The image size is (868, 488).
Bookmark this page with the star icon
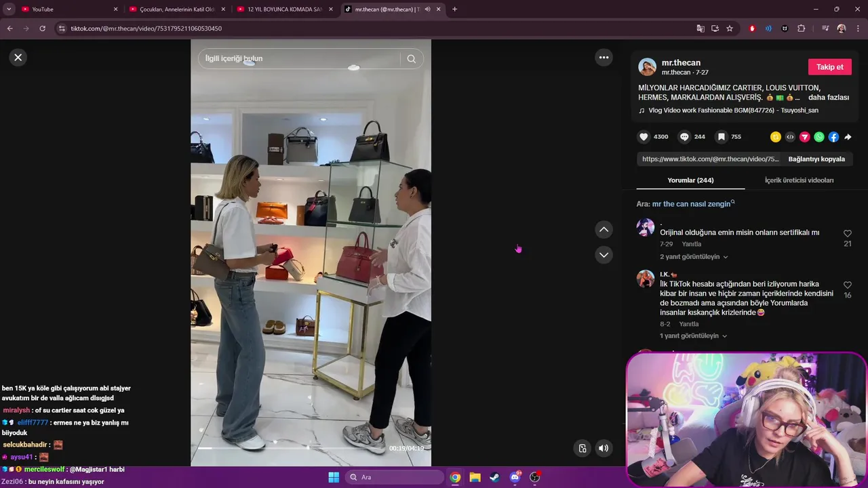click(x=730, y=28)
